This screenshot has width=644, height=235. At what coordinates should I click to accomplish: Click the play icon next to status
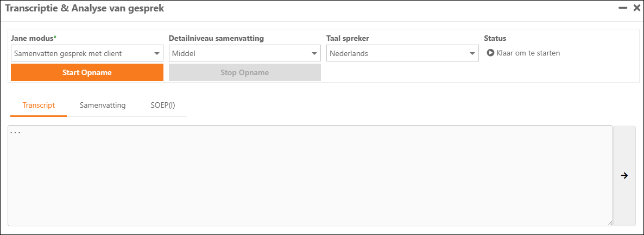[x=490, y=53]
